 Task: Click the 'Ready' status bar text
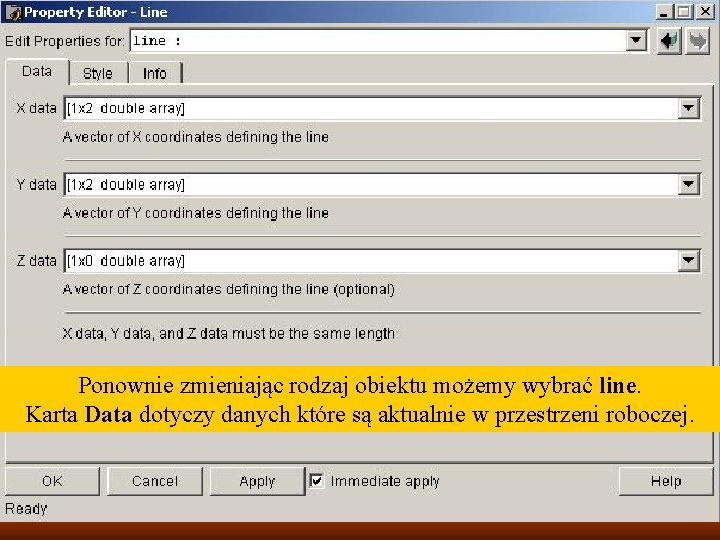point(26,509)
